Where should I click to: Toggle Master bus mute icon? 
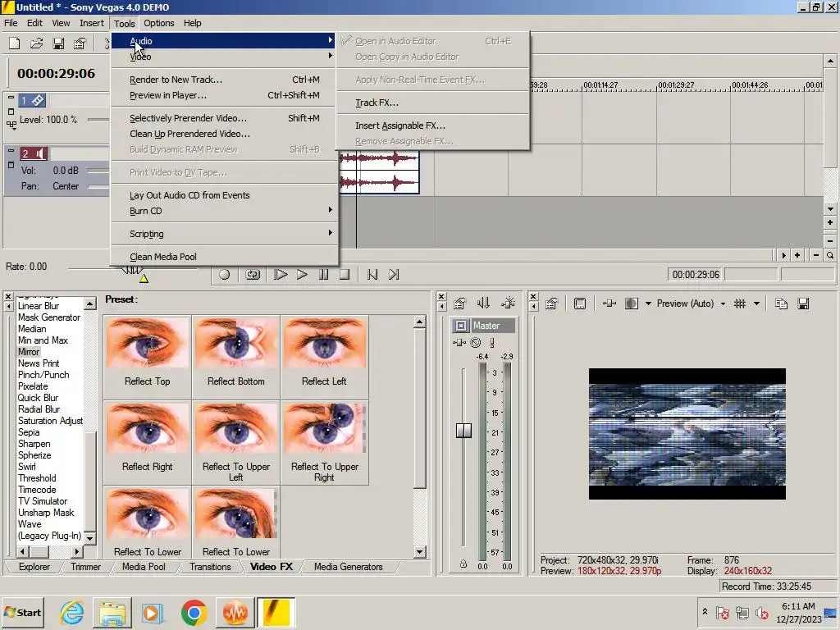tap(476, 343)
